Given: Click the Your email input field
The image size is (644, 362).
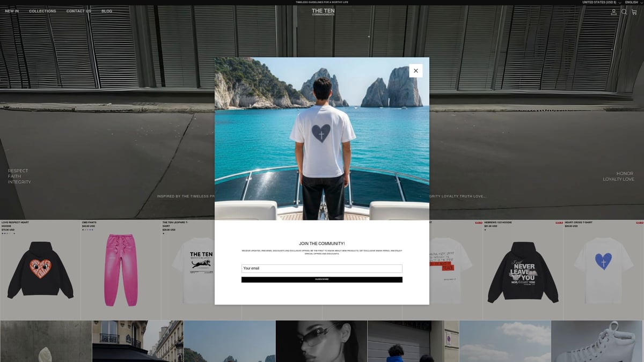Looking at the screenshot, I should click(x=321, y=268).
